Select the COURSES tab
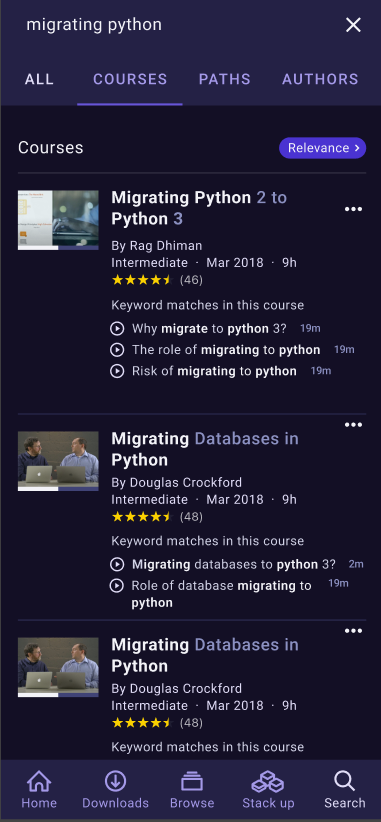The image size is (381, 822). pyautogui.click(x=130, y=79)
